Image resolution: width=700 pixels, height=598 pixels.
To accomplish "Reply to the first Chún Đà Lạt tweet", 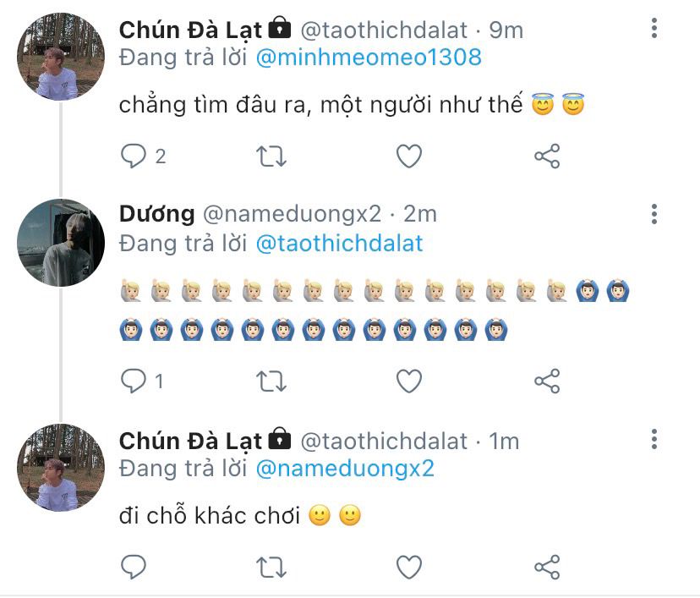I will pos(134,156).
